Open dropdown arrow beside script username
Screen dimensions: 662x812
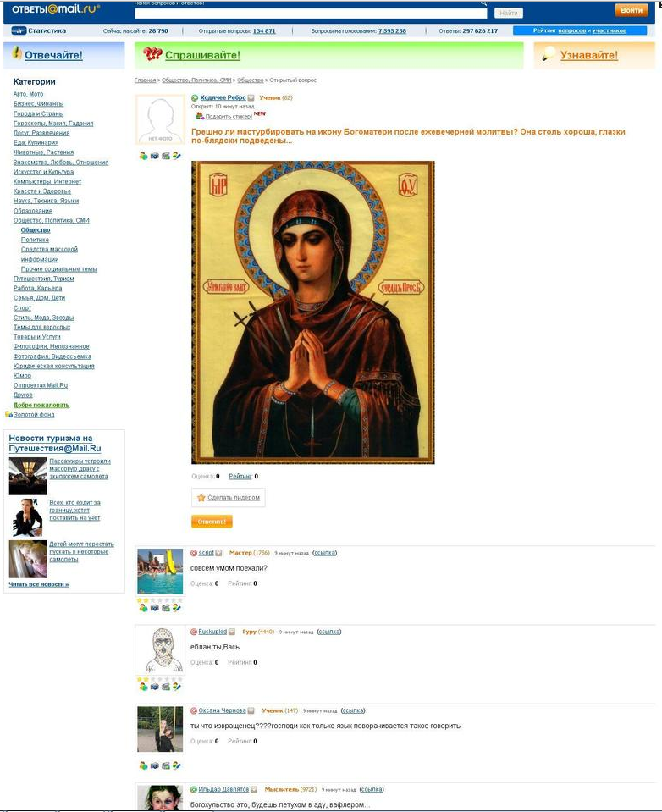coord(219,553)
